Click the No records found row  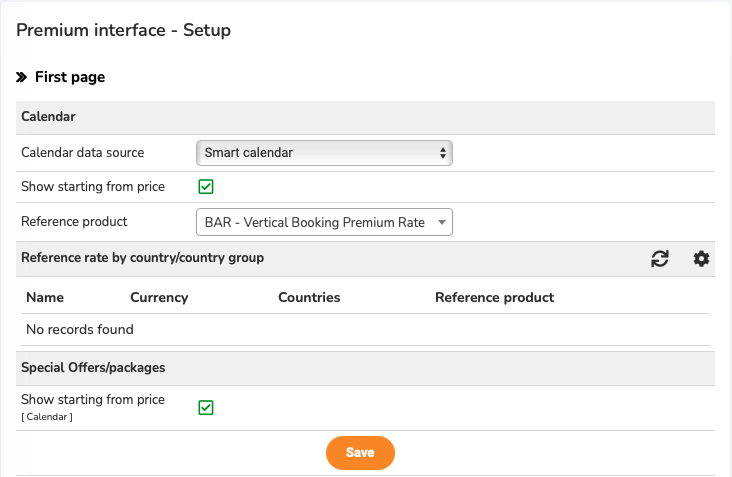(x=366, y=330)
